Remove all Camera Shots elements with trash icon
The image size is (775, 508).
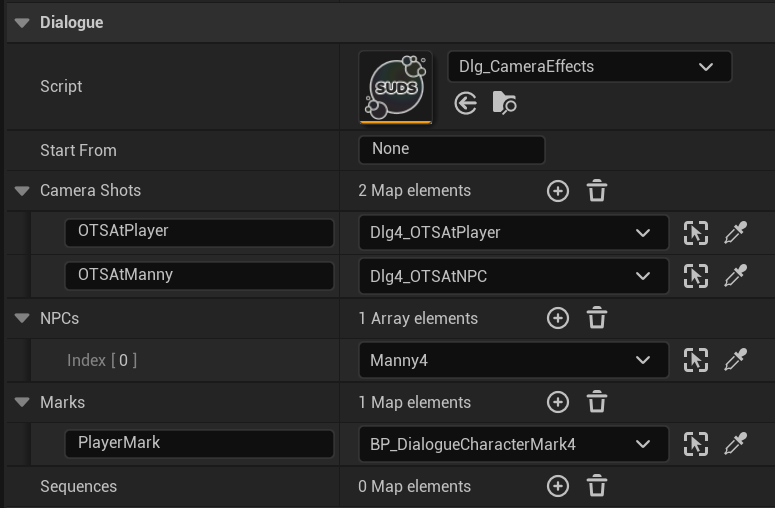point(597,191)
